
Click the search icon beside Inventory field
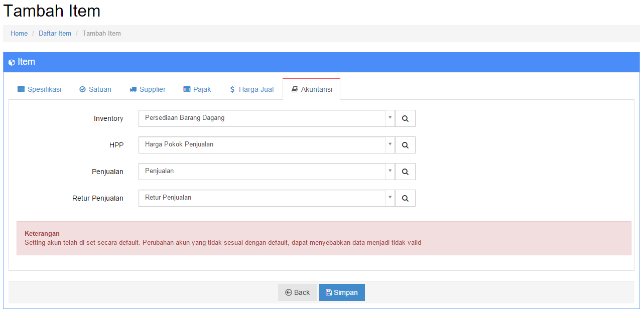tap(405, 119)
